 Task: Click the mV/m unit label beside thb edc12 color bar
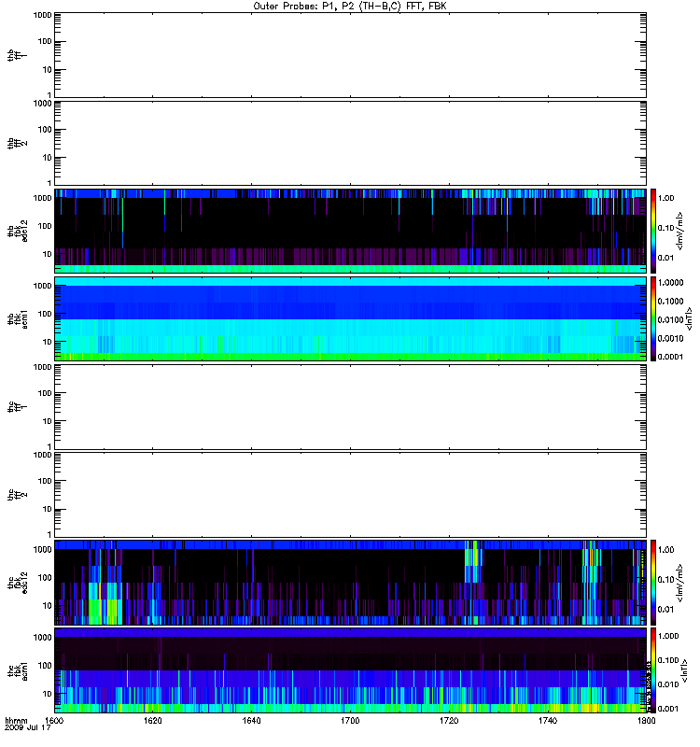click(x=680, y=231)
